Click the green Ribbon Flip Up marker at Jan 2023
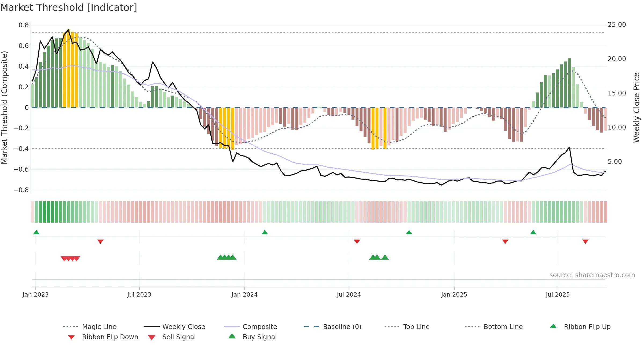This screenshot has width=644, height=362. point(36,232)
